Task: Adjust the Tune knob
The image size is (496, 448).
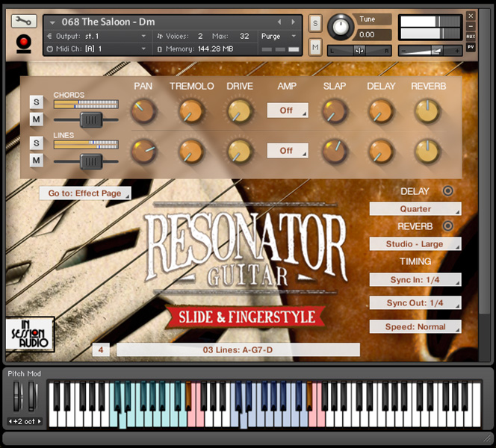Action: click(x=341, y=28)
